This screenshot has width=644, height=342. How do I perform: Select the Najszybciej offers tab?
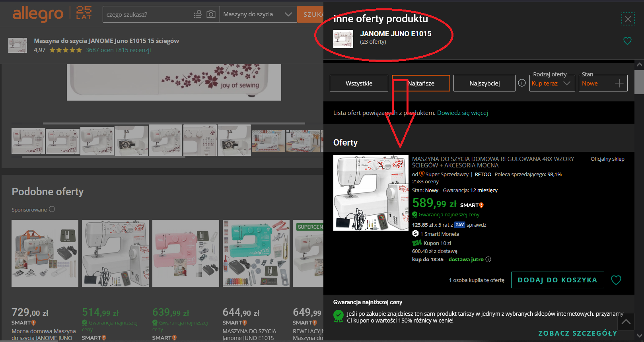pyautogui.click(x=484, y=83)
